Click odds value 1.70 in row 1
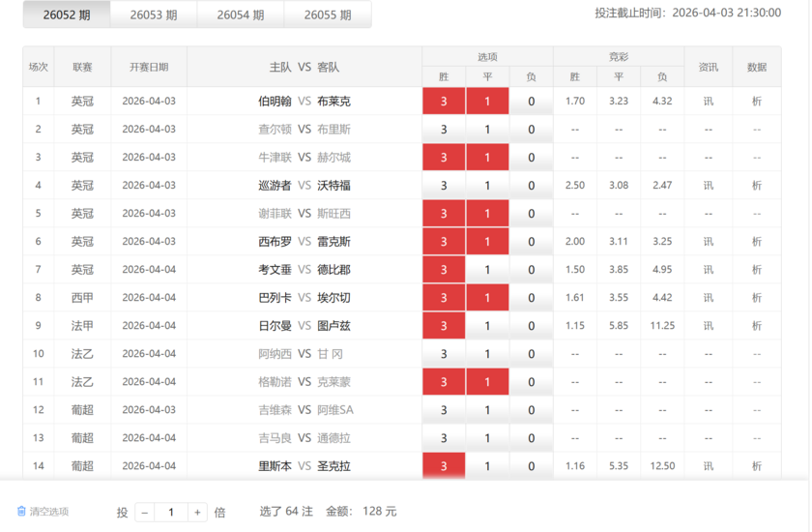The width and height of the screenshot is (812, 532). [575, 101]
